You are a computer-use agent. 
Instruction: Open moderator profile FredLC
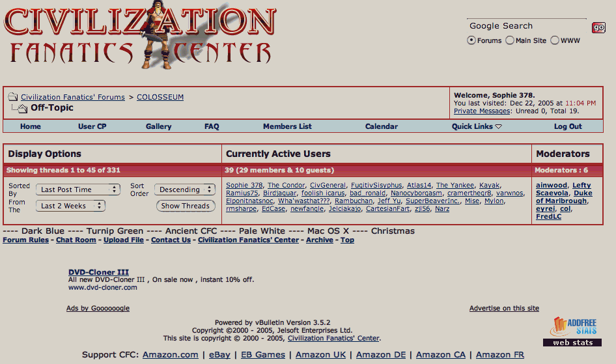click(x=548, y=217)
